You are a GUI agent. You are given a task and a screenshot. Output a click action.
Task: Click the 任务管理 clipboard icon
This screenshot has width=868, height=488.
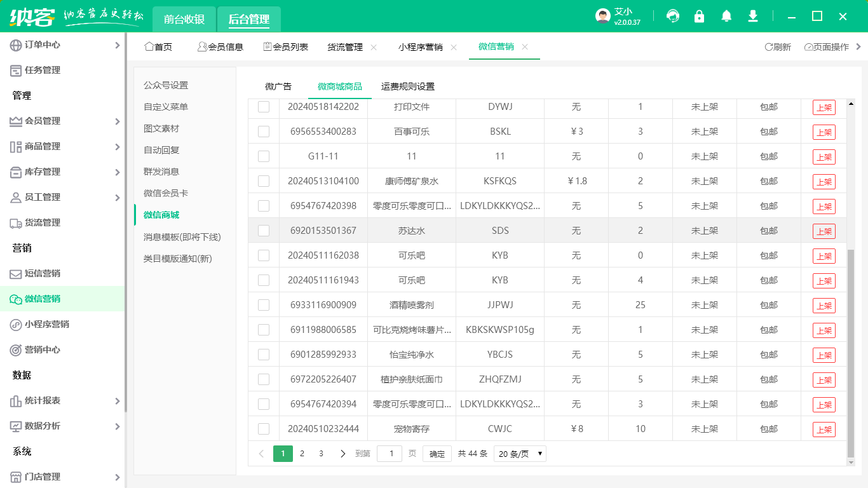16,70
